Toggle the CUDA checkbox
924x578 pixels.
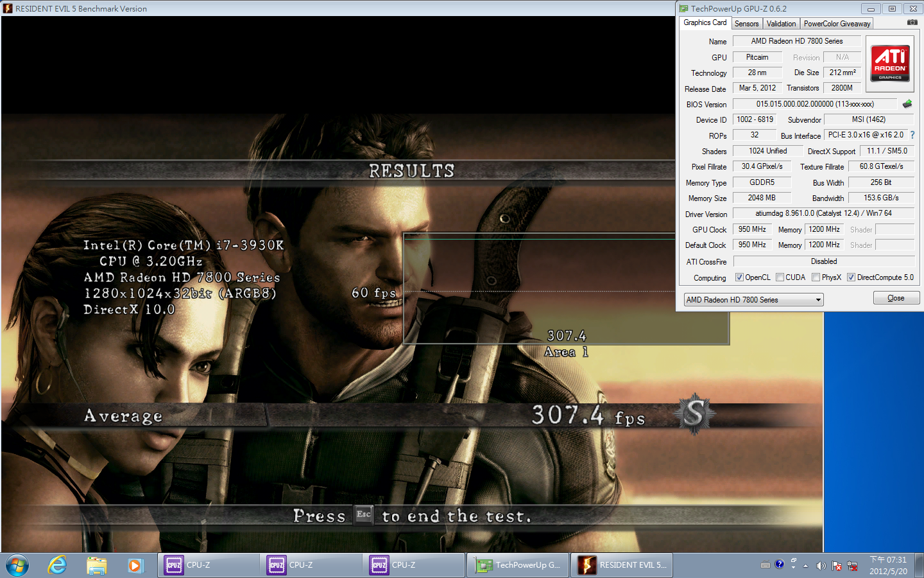coord(780,277)
